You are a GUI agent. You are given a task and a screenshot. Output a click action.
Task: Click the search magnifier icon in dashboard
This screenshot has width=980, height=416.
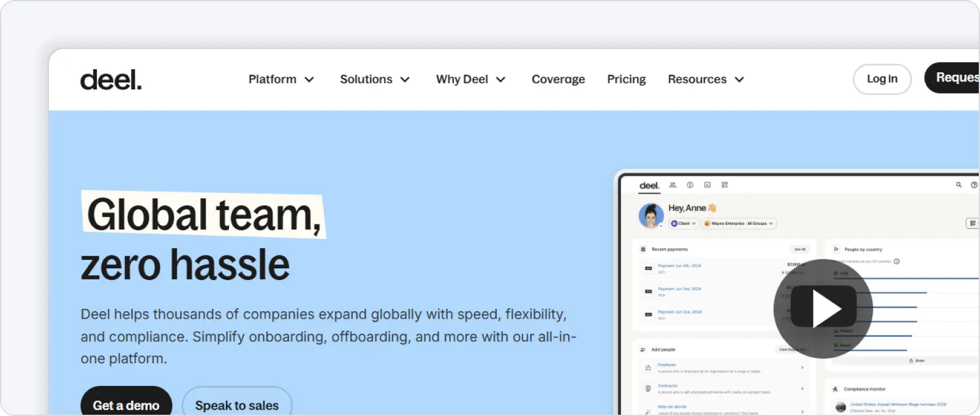(x=959, y=185)
